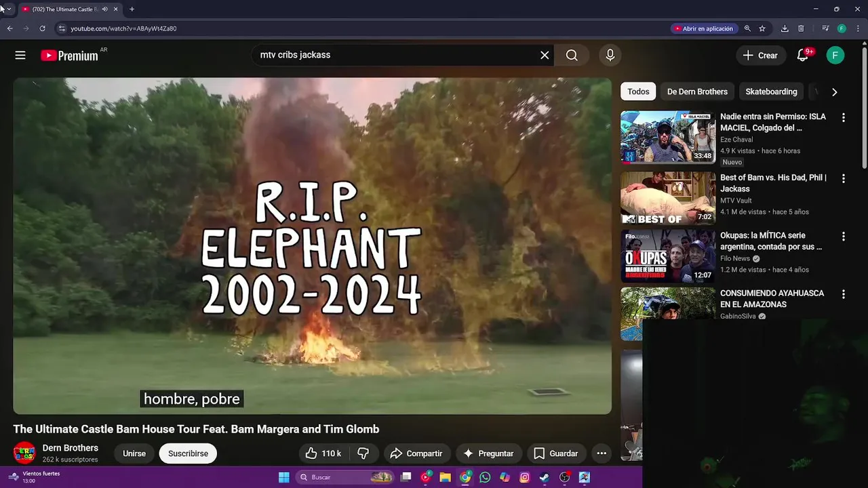The image size is (868, 488).
Task: Open more actions ellipsis under the video
Action: (601, 453)
